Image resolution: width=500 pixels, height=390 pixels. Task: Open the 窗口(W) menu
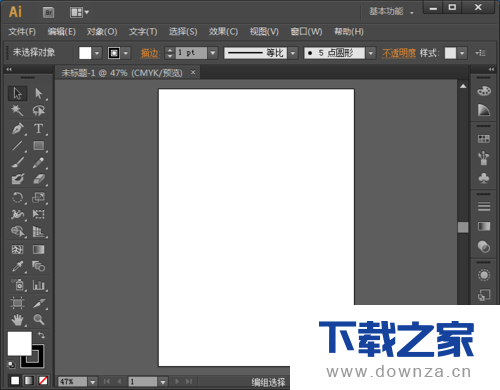306,32
